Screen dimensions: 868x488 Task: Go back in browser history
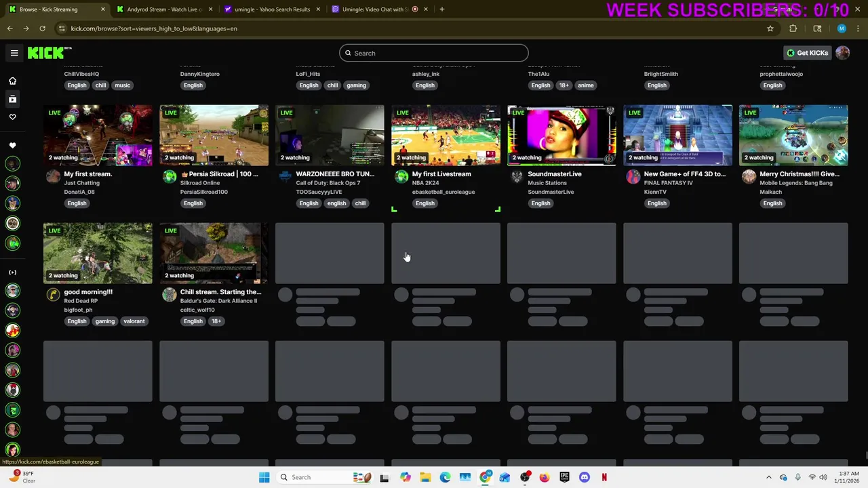pyautogui.click(x=9, y=28)
